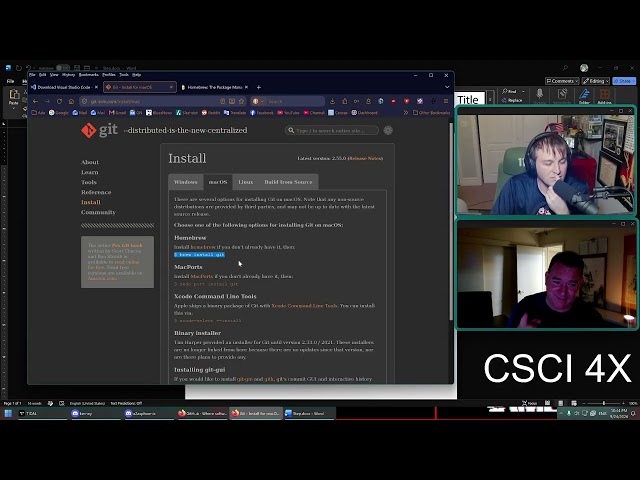This screenshot has height=480, width=640.
Task: Open Word File tab
Action: point(11,81)
